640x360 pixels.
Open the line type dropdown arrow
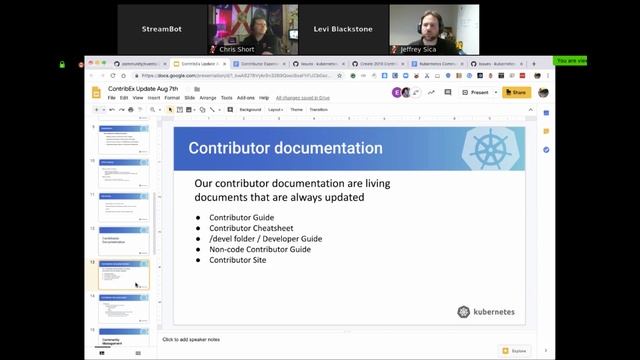tap(220, 110)
